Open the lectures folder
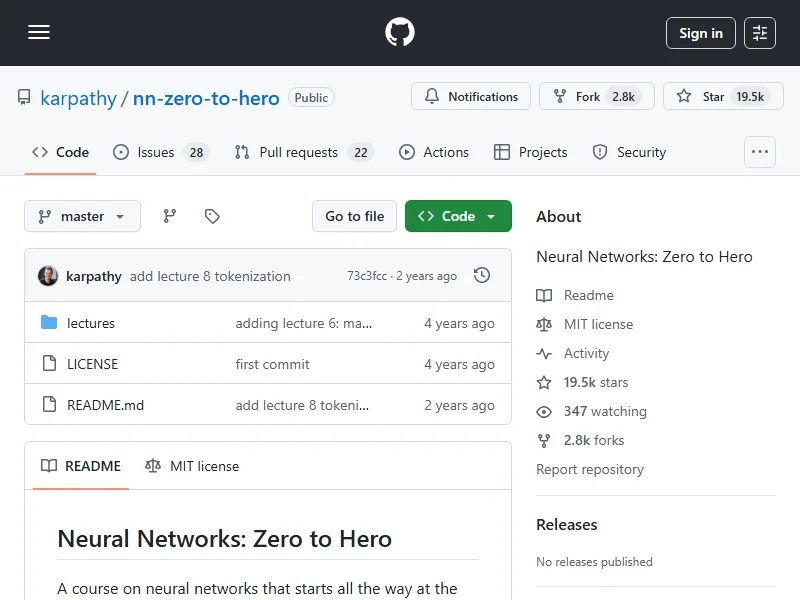Viewport: 800px width, 600px height. (91, 323)
